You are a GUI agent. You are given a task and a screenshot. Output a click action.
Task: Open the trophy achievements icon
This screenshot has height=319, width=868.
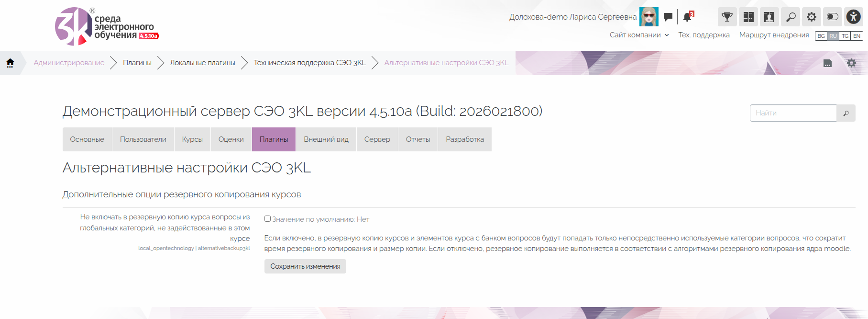point(727,17)
